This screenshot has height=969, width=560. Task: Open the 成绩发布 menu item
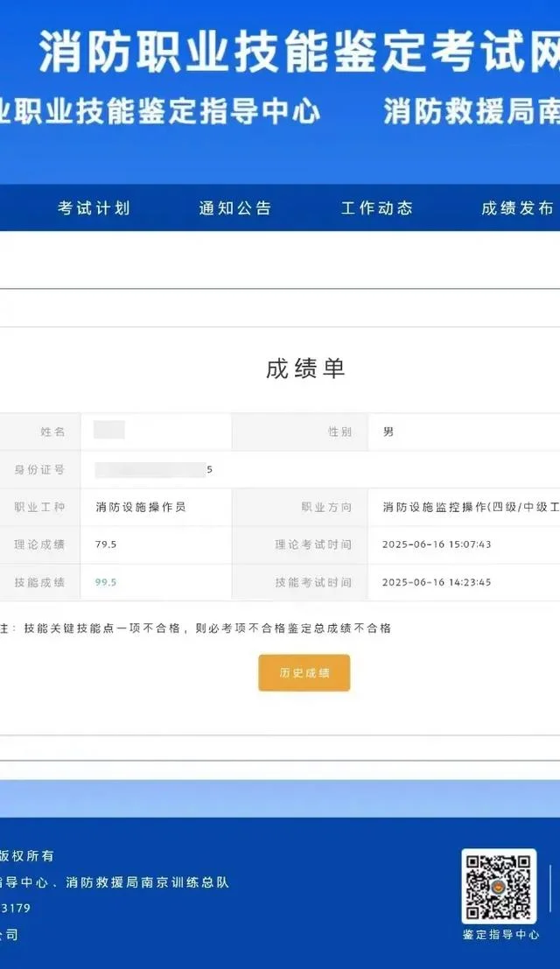pyautogui.click(x=517, y=208)
